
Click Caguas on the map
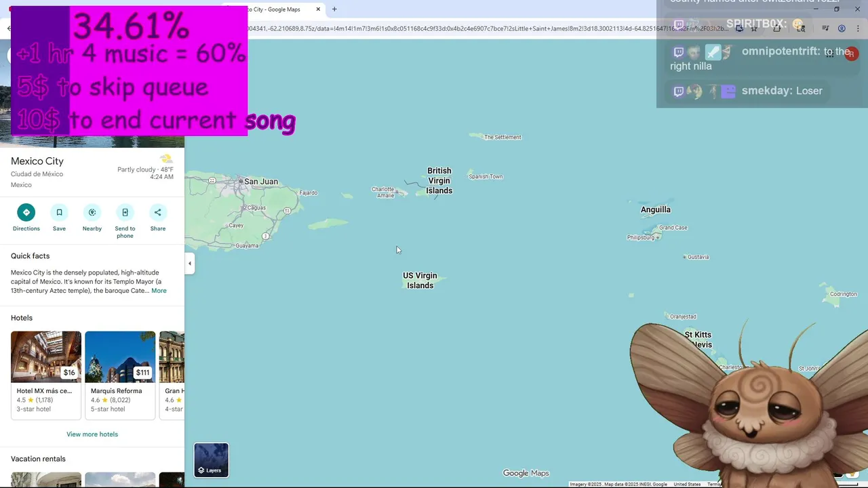[x=256, y=208]
